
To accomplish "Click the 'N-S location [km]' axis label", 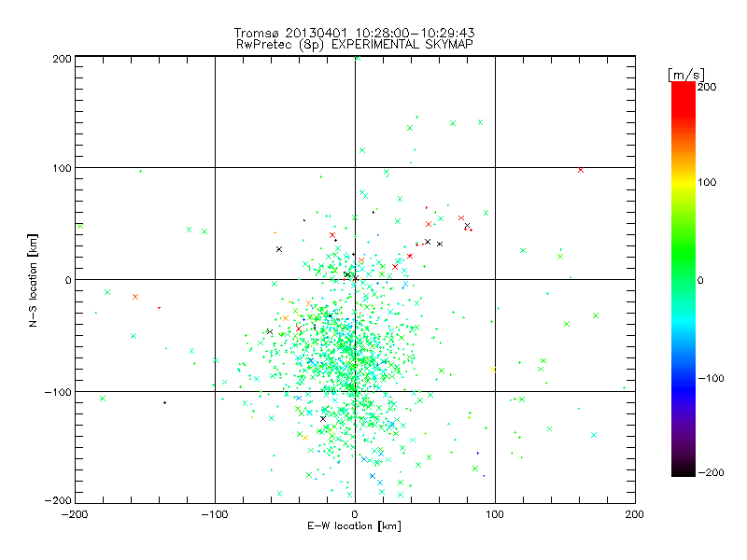I will (33, 280).
